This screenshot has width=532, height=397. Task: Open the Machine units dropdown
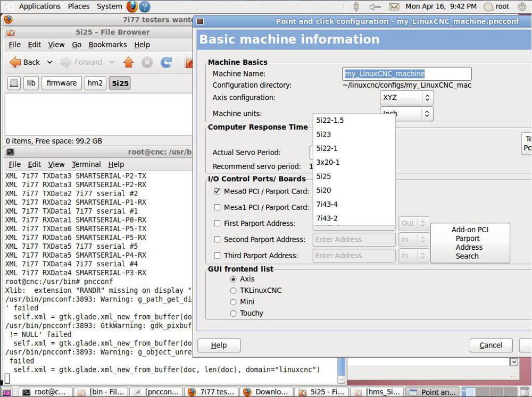pyautogui.click(x=406, y=114)
